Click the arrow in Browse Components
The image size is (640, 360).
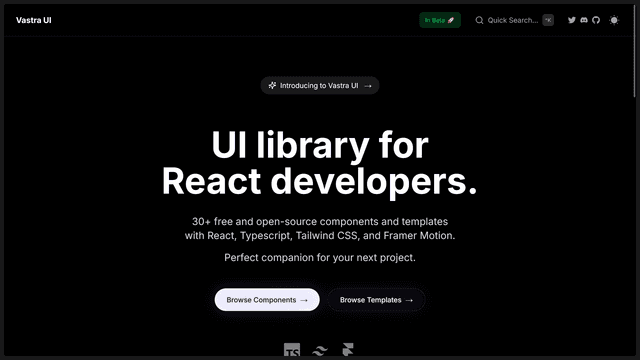(304, 300)
